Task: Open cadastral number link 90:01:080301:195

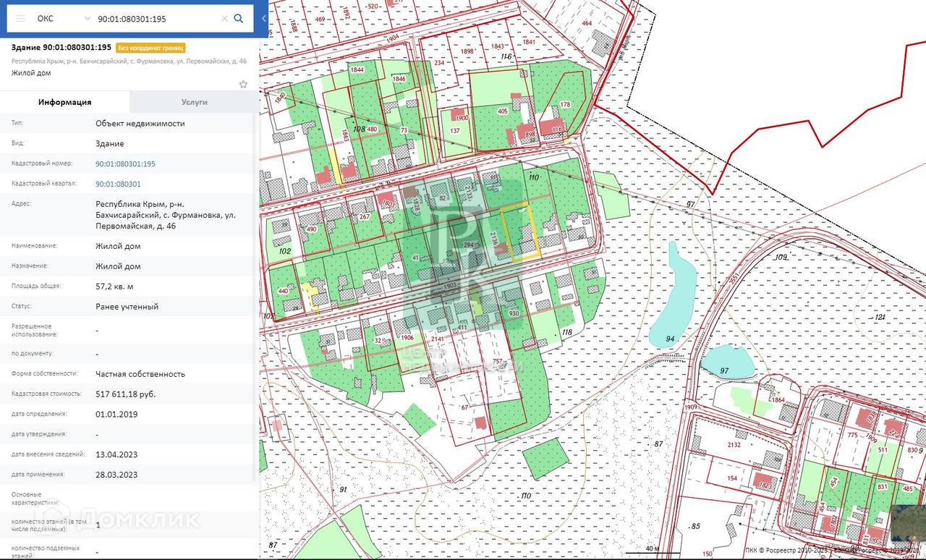Action: (125, 164)
